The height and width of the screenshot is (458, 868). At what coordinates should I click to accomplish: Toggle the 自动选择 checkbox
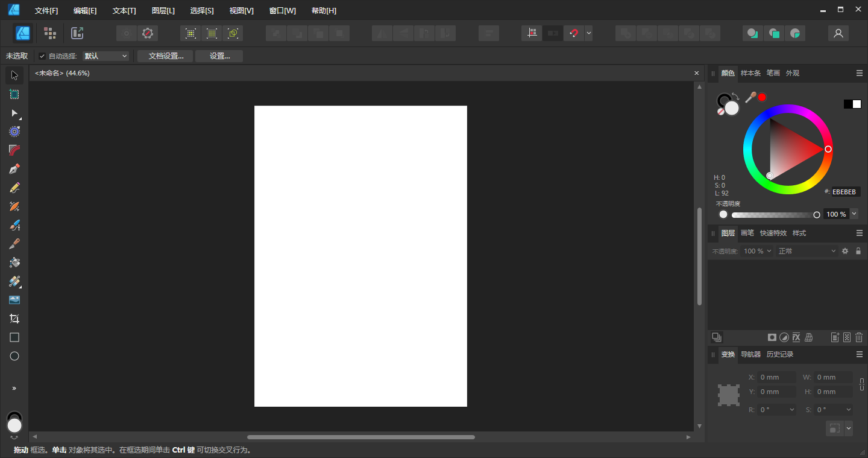42,56
